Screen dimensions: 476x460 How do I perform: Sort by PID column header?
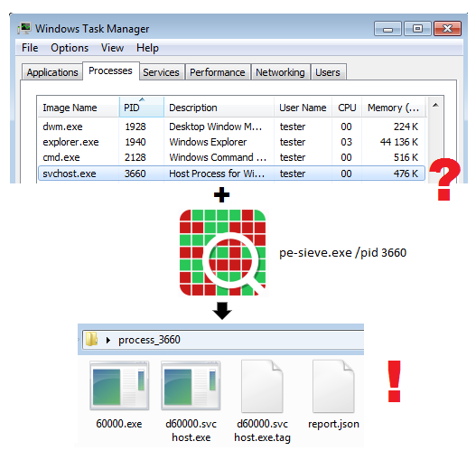click(x=142, y=108)
